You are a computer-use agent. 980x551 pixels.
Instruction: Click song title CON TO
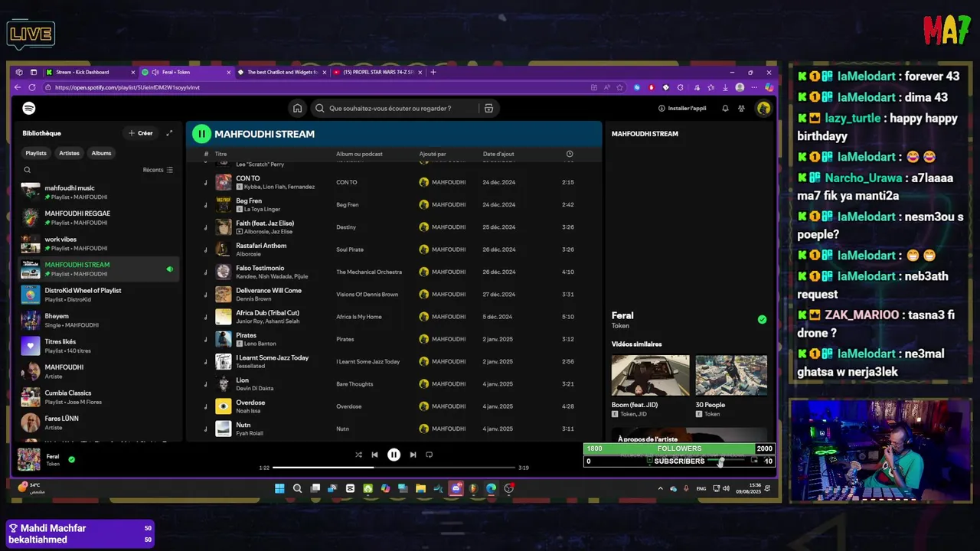point(248,178)
